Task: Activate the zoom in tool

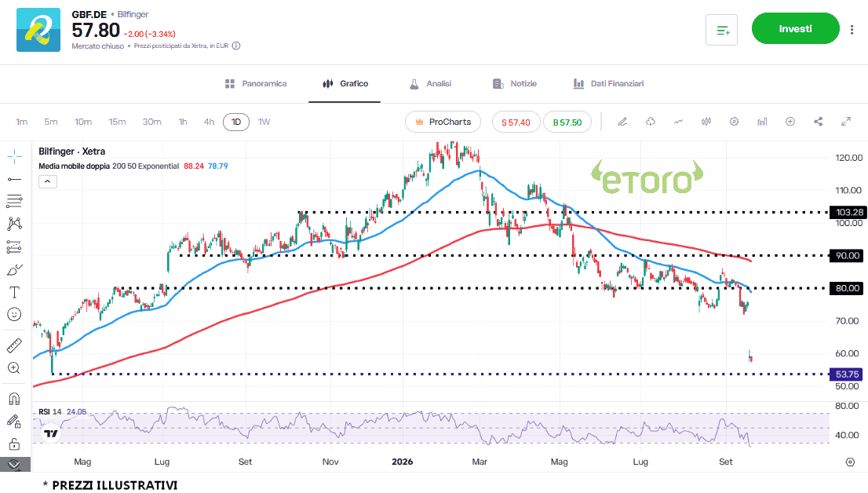Action: (x=14, y=368)
